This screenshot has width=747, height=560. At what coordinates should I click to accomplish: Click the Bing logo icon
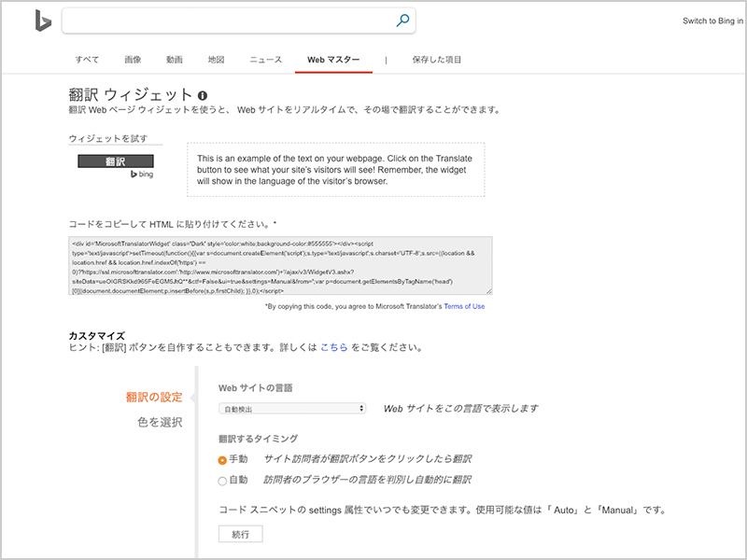(43, 21)
